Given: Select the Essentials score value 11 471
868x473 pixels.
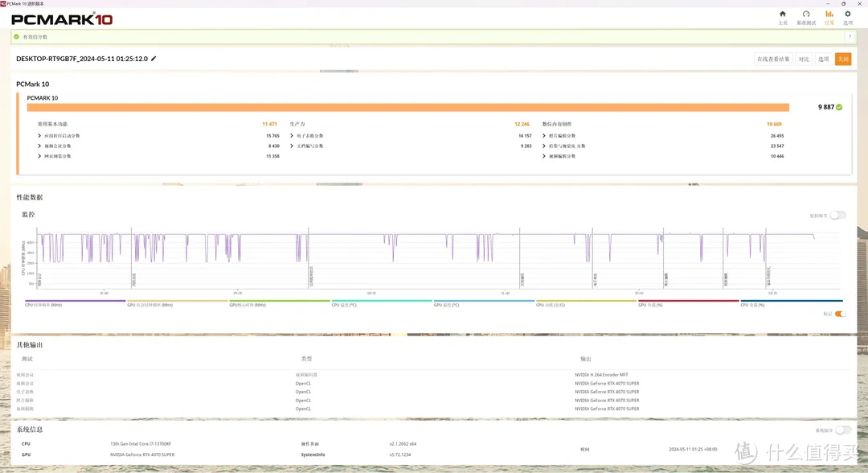Looking at the screenshot, I should coord(269,124).
